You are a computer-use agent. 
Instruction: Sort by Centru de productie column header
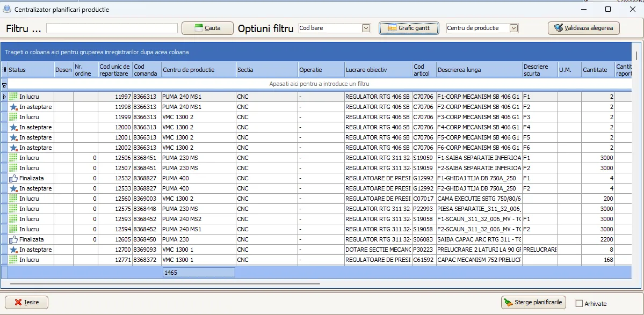[x=199, y=70]
